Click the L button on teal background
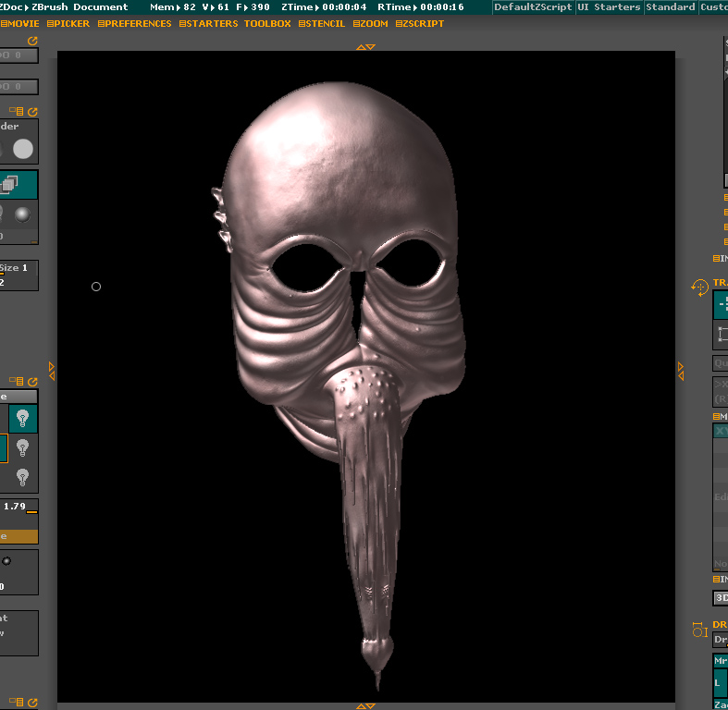728x710 pixels. click(721, 683)
